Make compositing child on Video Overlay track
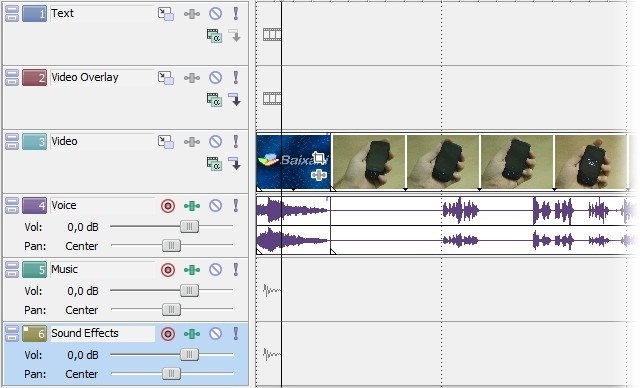Viewport: 640px width, 388px height. tap(235, 99)
